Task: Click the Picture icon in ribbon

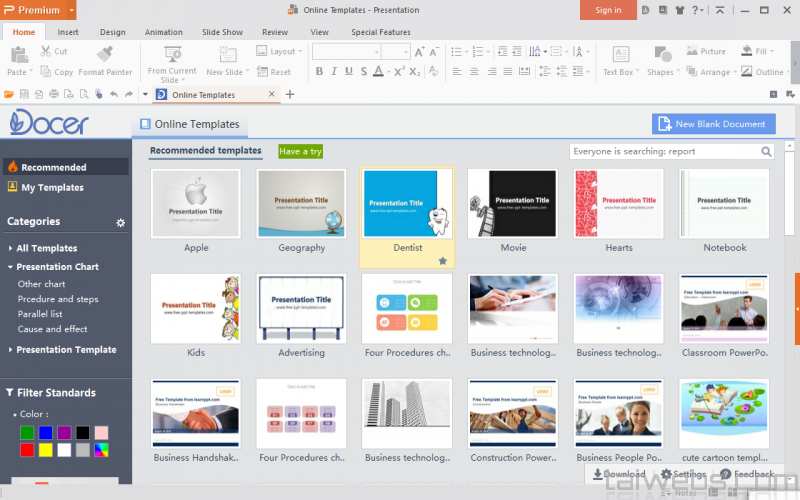Action: [691, 51]
